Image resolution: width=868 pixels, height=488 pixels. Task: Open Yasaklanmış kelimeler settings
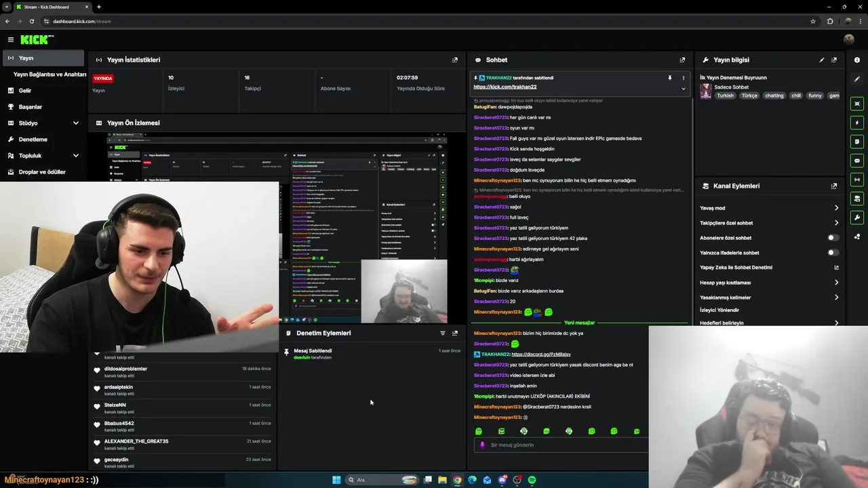[x=770, y=298]
